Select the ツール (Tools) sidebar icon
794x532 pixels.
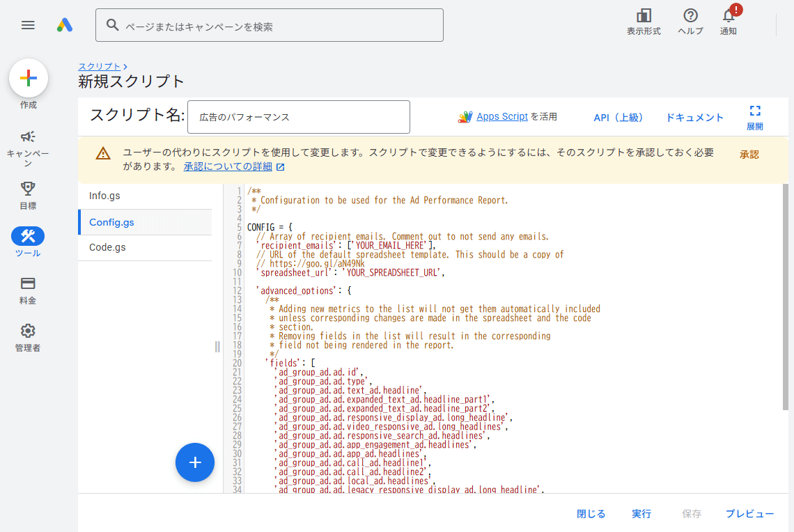tap(28, 237)
